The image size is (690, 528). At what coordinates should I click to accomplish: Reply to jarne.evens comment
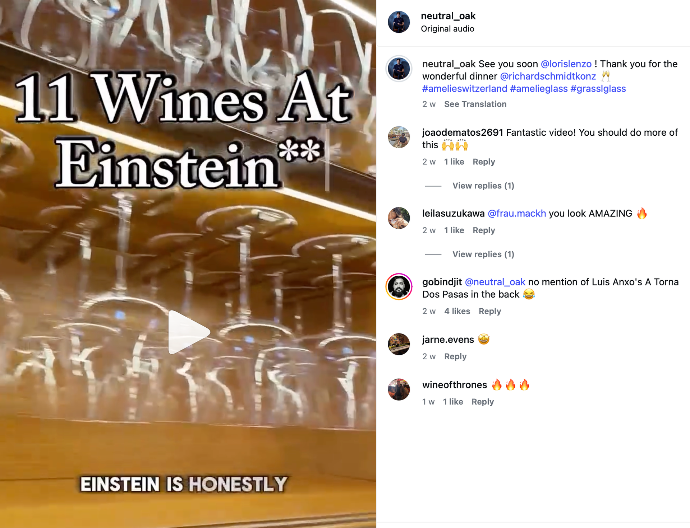tap(455, 357)
